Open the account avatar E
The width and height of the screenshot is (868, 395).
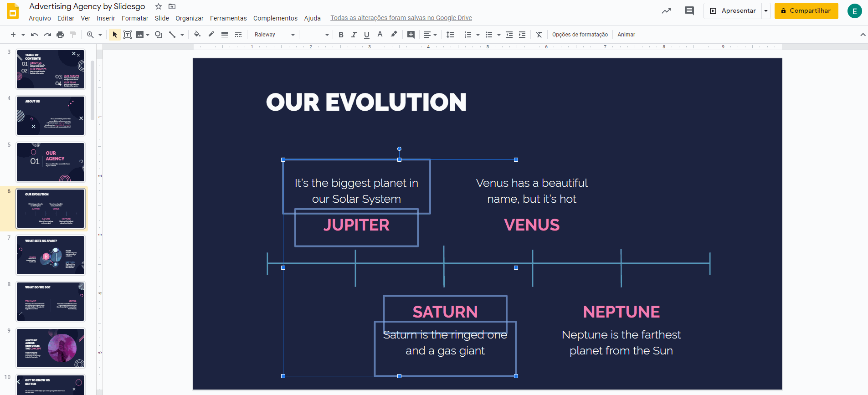tap(854, 11)
